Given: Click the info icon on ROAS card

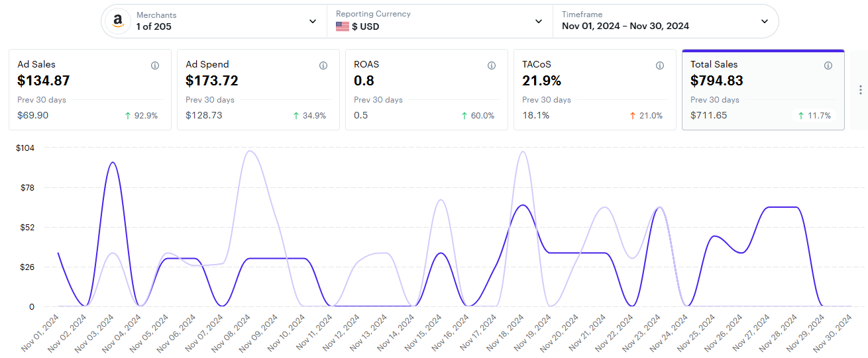Looking at the screenshot, I should tap(492, 66).
